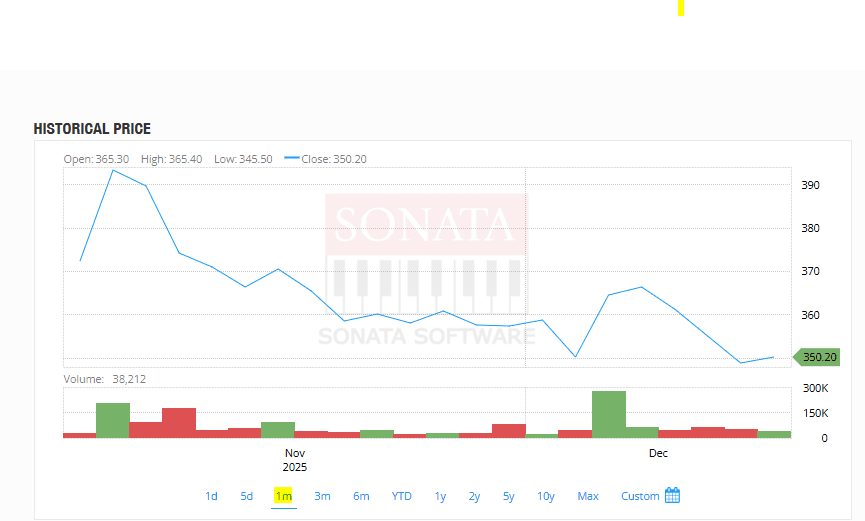Open the Custom date range calendar icon
Screen dimensions: 865x521
(672, 496)
